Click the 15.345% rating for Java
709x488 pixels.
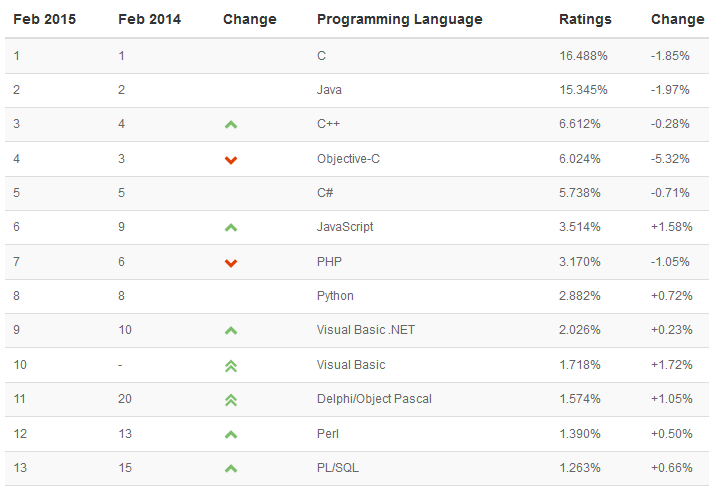click(x=583, y=90)
